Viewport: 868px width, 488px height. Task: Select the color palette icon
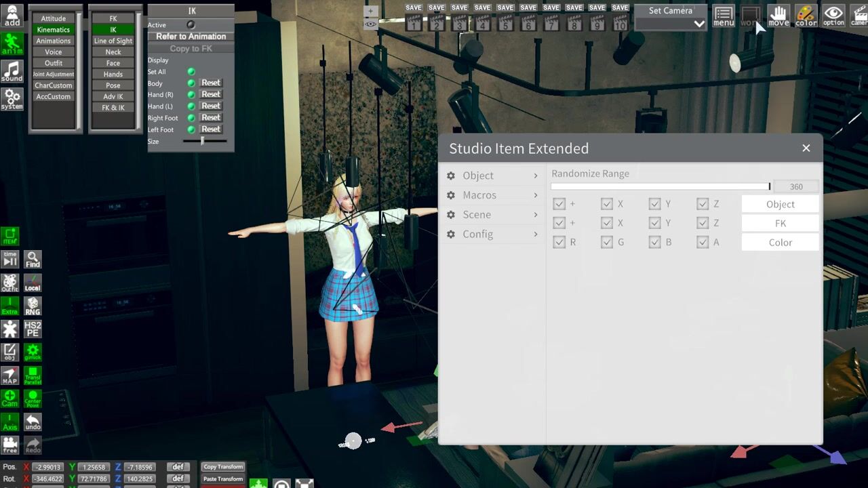(x=806, y=16)
